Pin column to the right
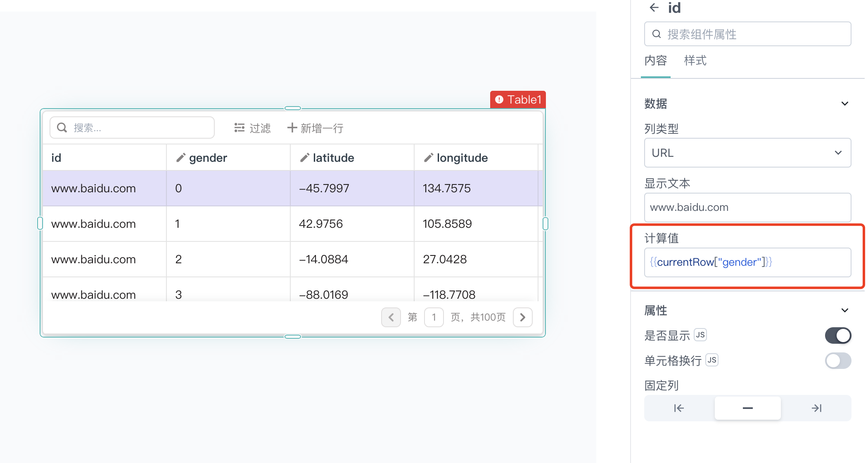 pos(816,408)
